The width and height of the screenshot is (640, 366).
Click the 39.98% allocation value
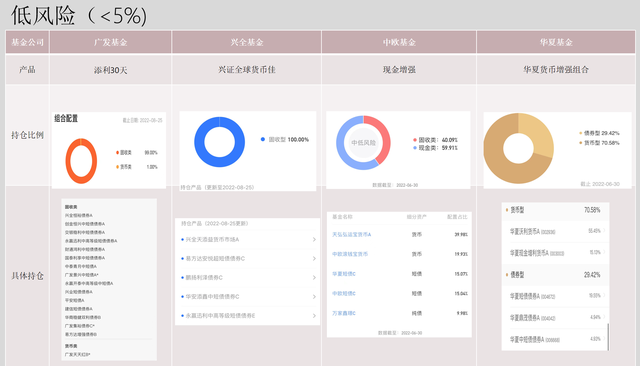pos(461,235)
